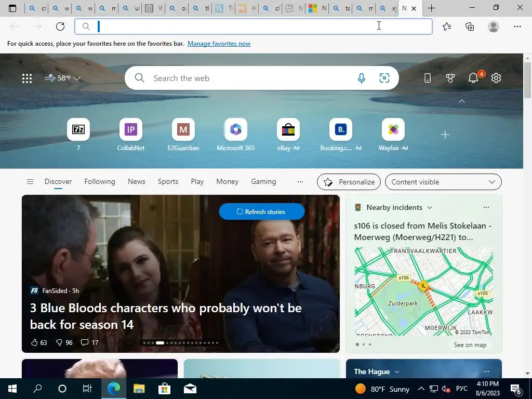The height and width of the screenshot is (399, 532).
Task: Open the Favorites star icon
Action: point(447,26)
